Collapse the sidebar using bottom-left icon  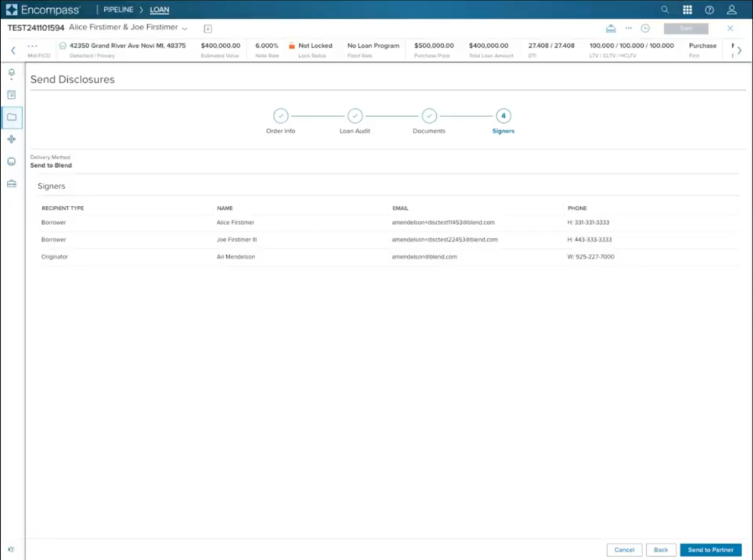pos(11,549)
